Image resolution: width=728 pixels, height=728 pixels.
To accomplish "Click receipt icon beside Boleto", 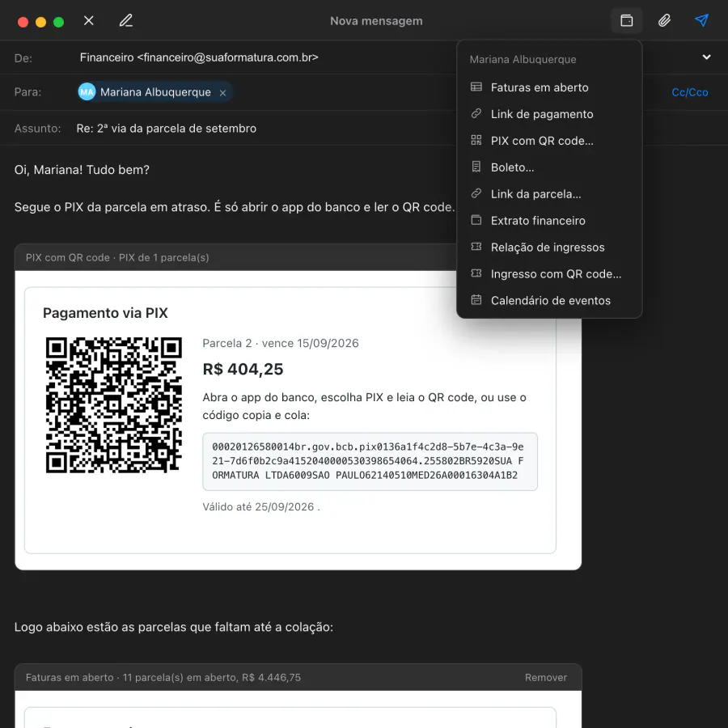I will click(476, 167).
